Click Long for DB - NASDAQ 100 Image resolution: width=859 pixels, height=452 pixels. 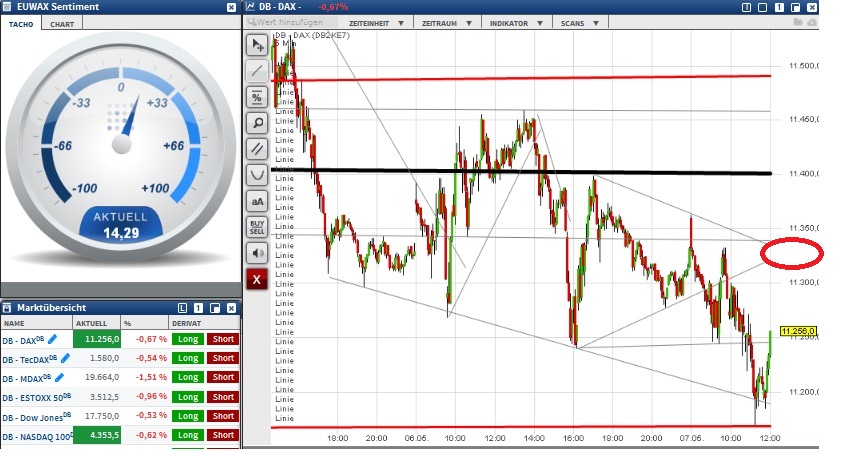pos(188,435)
